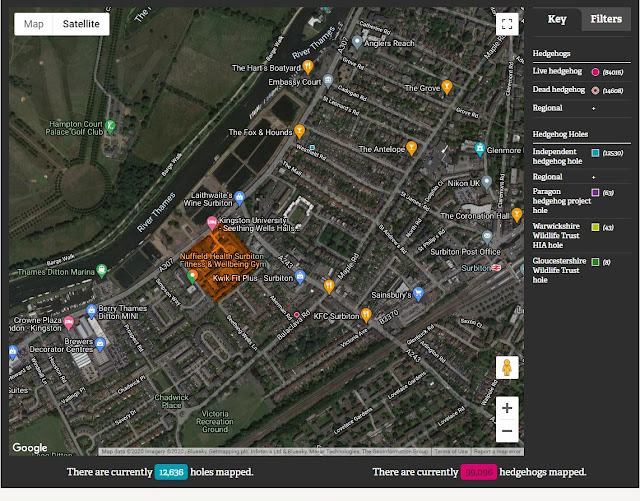Expand Regional under Hedgehog Holes section
Screen dimensions: 640x501
[x=593, y=177]
